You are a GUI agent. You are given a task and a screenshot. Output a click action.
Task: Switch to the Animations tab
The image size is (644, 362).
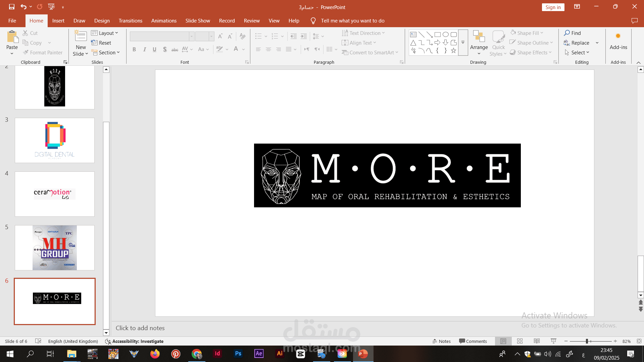[164, 21]
